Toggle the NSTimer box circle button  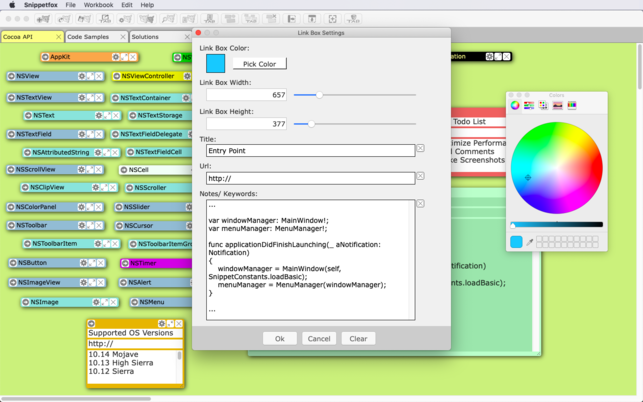[x=125, y=263]
